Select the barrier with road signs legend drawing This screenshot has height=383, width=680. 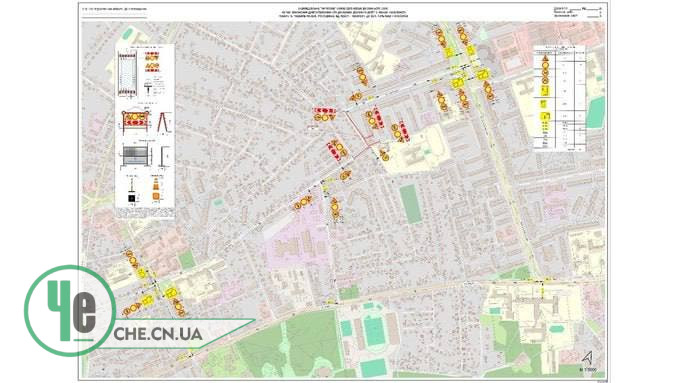(x=136, y=121)
